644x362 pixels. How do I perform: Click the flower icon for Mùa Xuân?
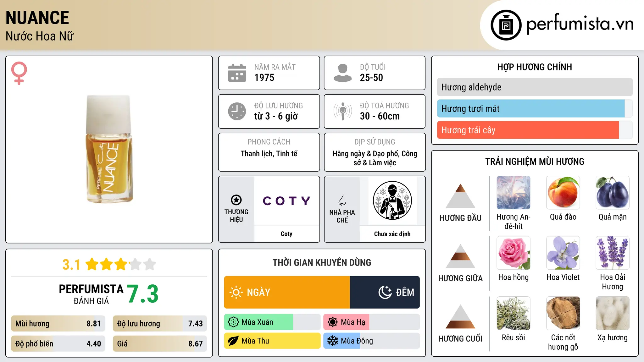[x=233, y=322]
